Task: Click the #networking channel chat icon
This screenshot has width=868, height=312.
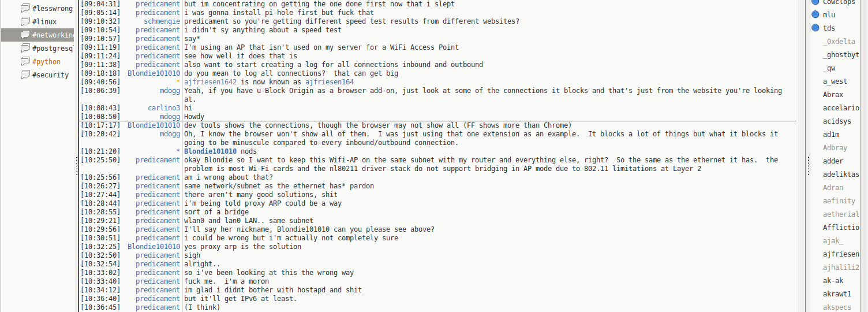Action: (25, 35)
